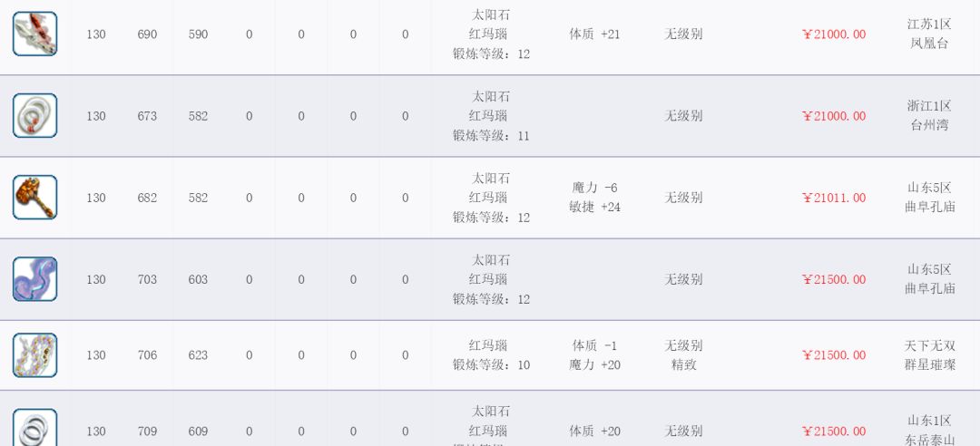Screen dimensions: 980x446
Task: Click the hit value 623
Action: 198,355
